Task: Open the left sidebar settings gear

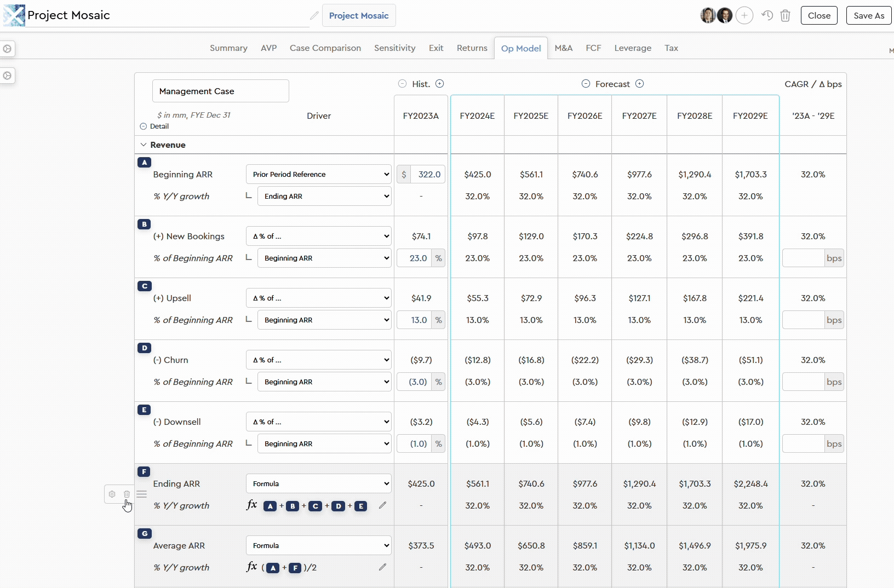Action: click(x=8, y=49)
